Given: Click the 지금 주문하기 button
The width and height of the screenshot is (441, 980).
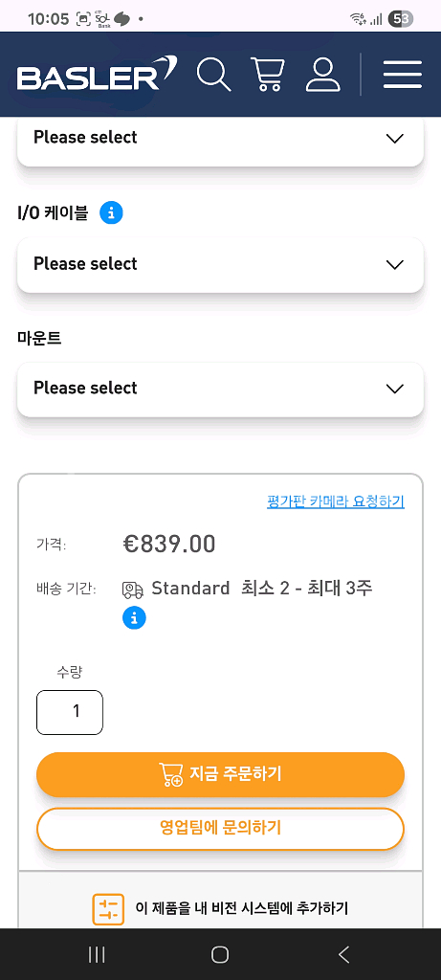Looking at the screenshot, I should (220, 774).
